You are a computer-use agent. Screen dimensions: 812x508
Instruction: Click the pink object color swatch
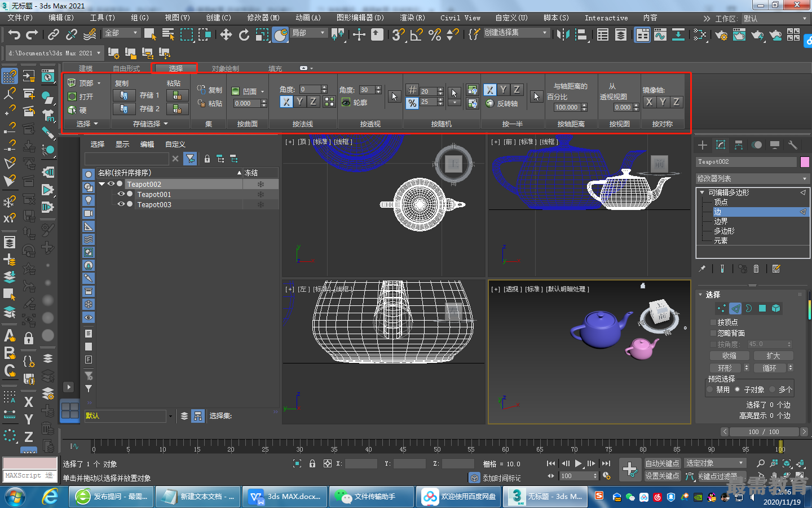(x=805, y=162)
